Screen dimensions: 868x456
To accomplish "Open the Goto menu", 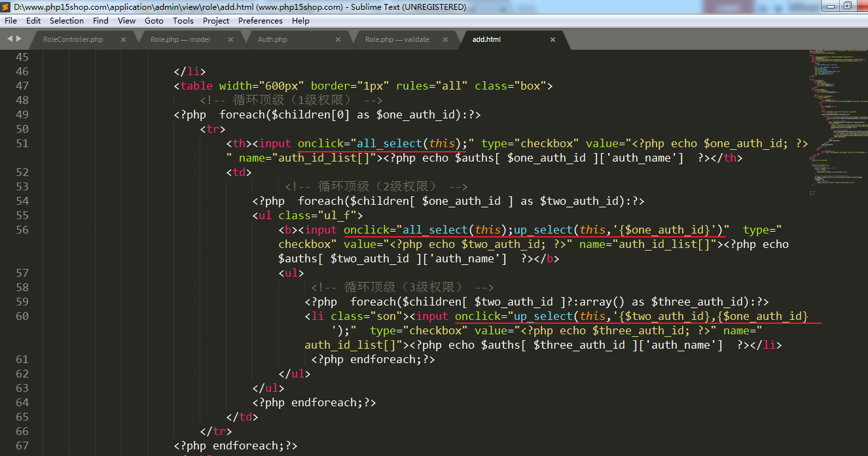I will (x=154, y=21).
